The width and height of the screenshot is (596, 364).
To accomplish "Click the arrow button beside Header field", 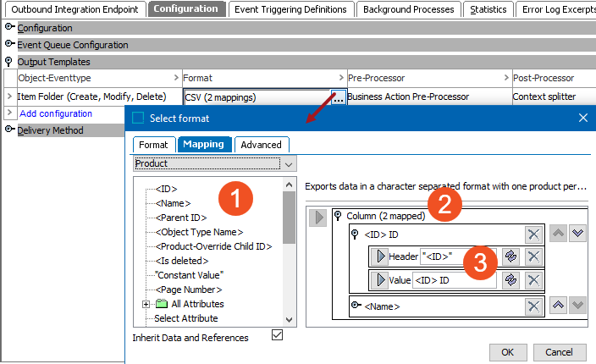I will tap(380, 256).
